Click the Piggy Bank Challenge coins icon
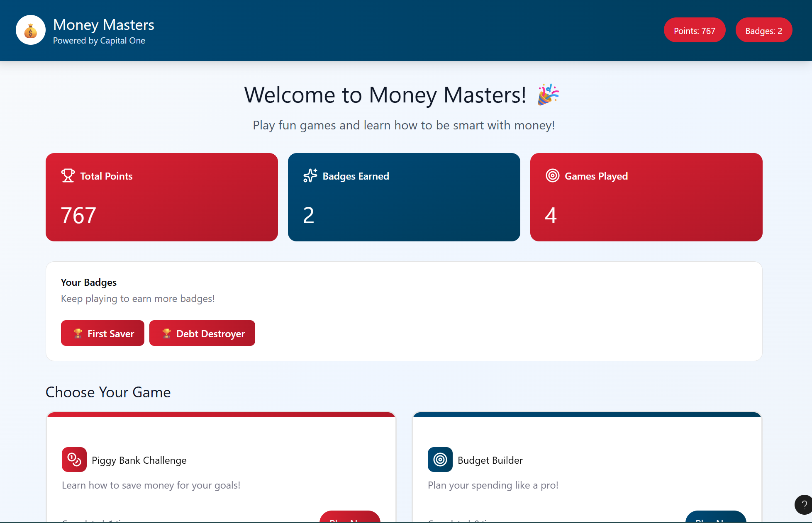The width and height of the screenshot is (812, 523). 74,460
